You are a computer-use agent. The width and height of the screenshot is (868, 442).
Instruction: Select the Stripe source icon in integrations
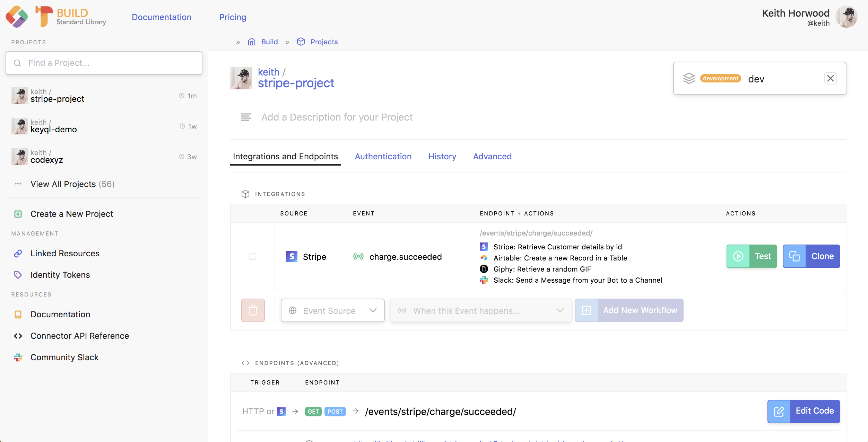[292, 256]
